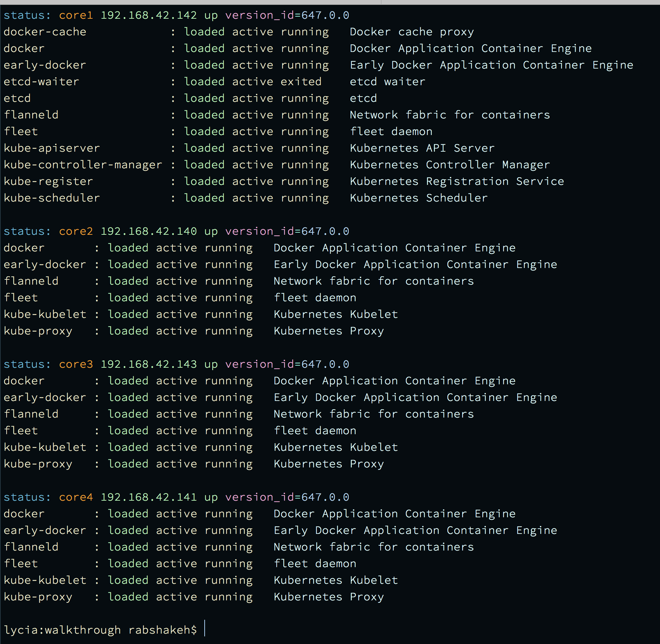This screenshot has height=644, width=660.
Task: Click 'status:' label on core2 line
Action: pyautogui.click(x=27, y=231)
